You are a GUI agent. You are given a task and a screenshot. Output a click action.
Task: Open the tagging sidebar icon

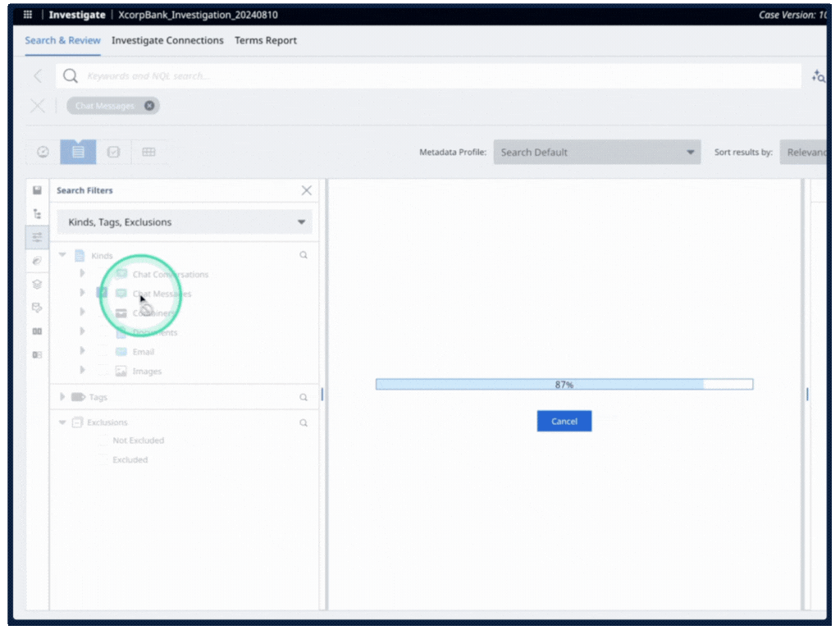(x=37, y=308)
